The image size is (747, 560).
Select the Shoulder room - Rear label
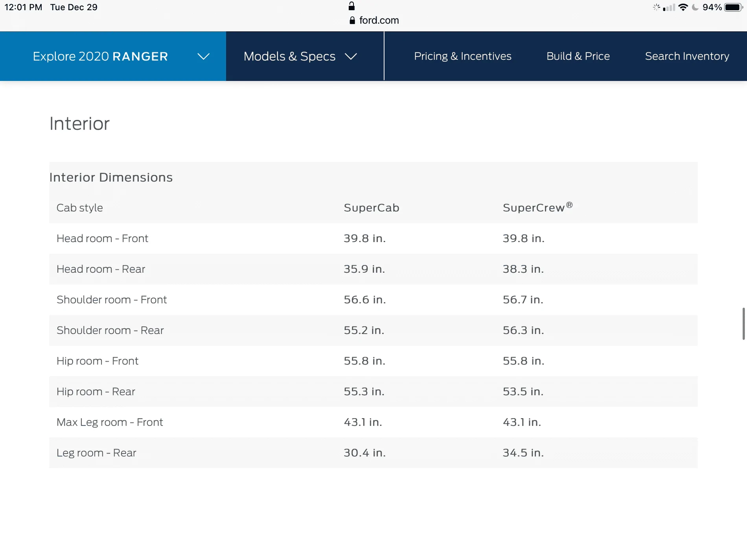tap(110, 330)
